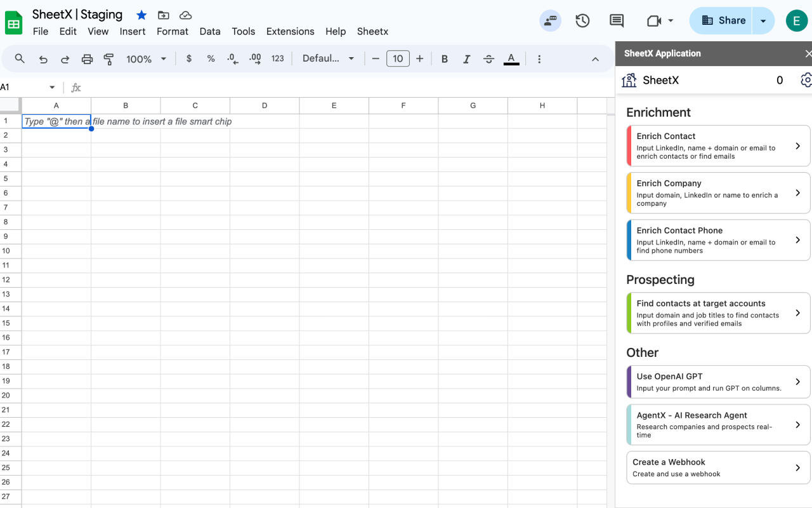Open the Insert menu
The image size is (812, 508).
click(x=133, y=31)
